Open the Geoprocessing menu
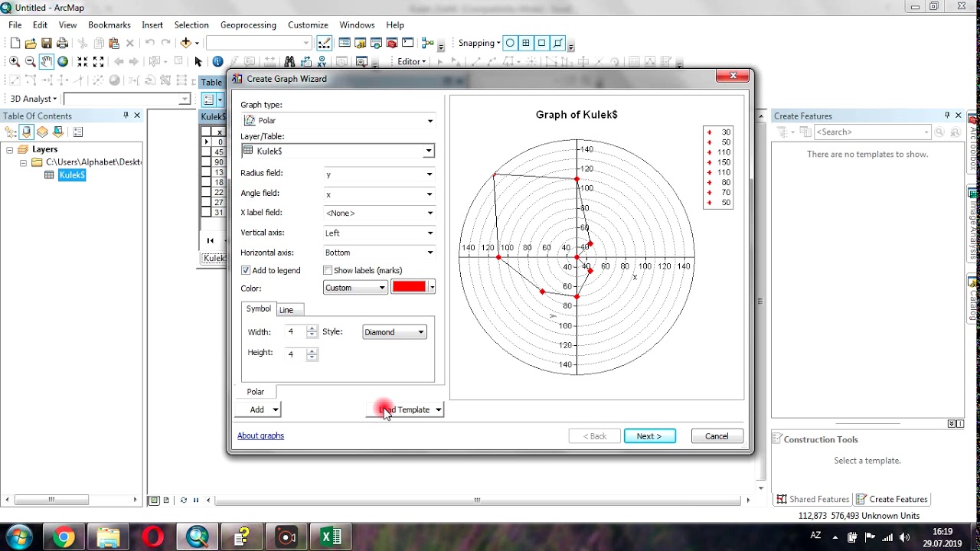980x551 pixels. (249, 25)
